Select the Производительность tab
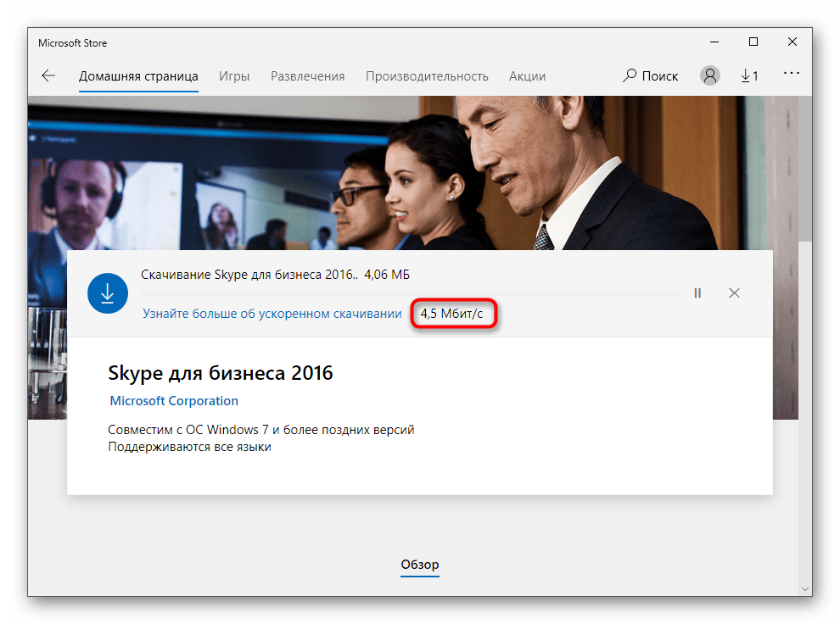This screenshot has width=840, height=624. click(427, 76)
